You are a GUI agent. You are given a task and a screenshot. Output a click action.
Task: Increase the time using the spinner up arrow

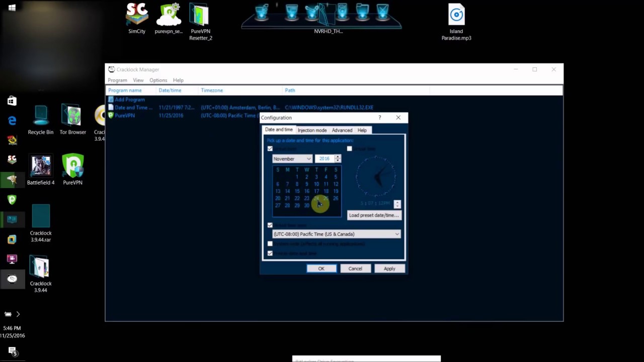397,202
